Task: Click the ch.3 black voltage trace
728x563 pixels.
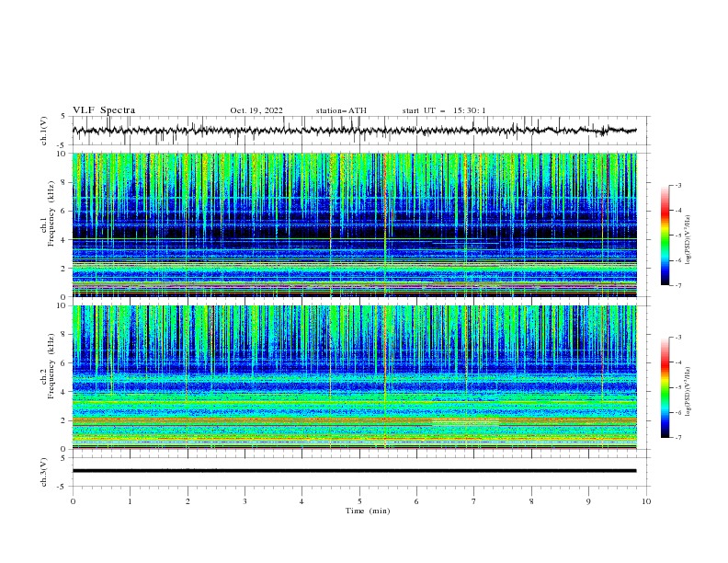Action: pos(354,471)
